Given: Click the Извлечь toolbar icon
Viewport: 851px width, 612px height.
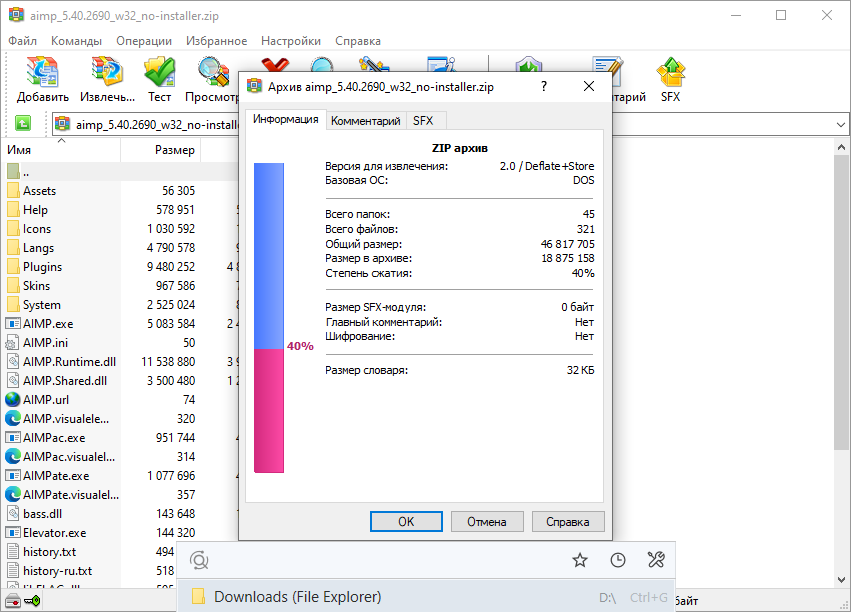Looking at the screenshot, I should click(x=107, y=72).
